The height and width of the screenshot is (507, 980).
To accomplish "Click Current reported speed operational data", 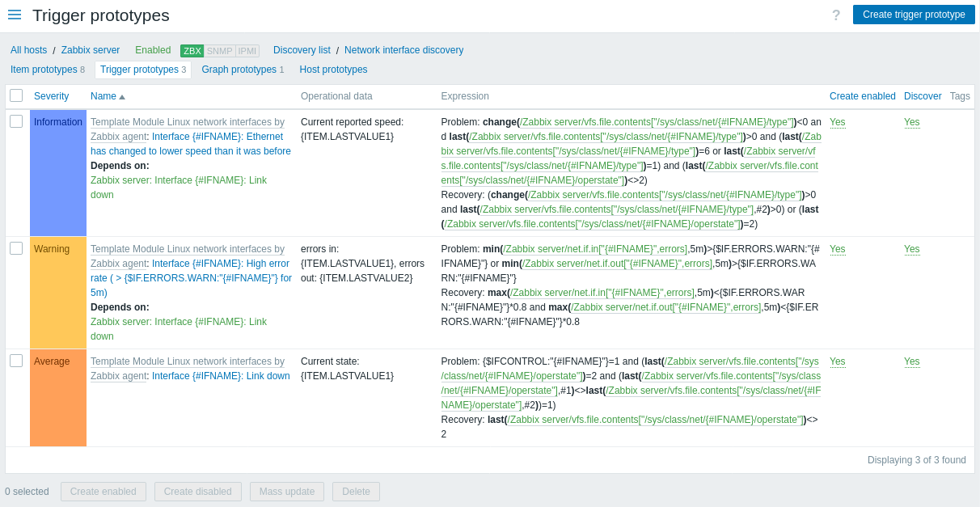I will point(352,129).
